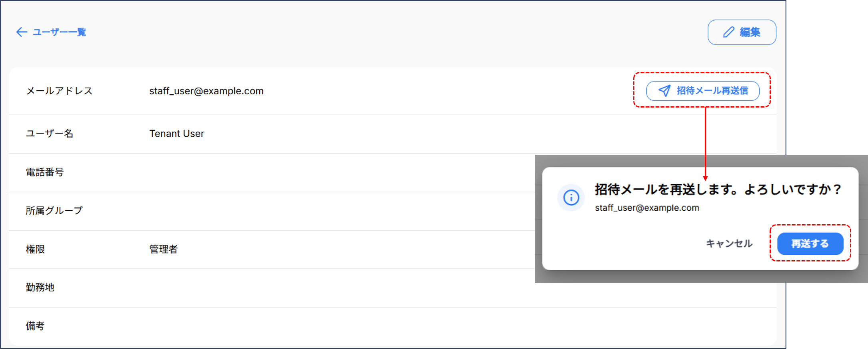Click the 電話番号 row label

45,172
